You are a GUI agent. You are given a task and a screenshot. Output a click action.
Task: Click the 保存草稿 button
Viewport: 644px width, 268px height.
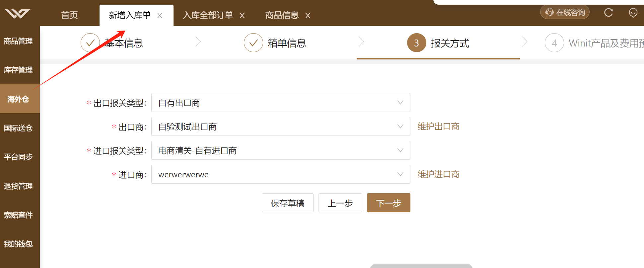[288, 203]
